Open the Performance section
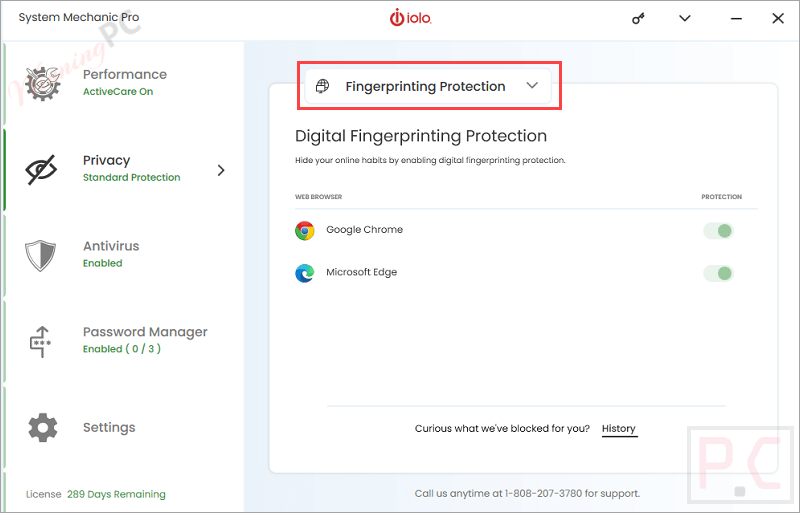This screenshot has width=800, height=513. click(124, 82)
